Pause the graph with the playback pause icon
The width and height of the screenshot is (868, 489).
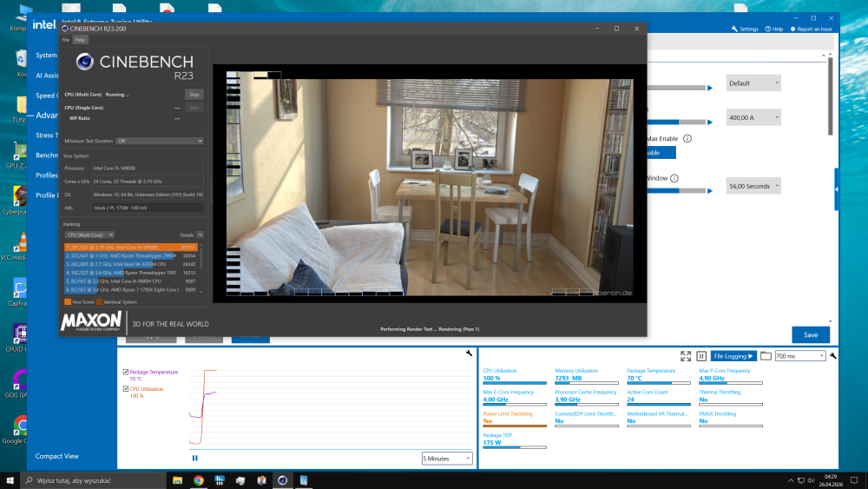point(194,458)
